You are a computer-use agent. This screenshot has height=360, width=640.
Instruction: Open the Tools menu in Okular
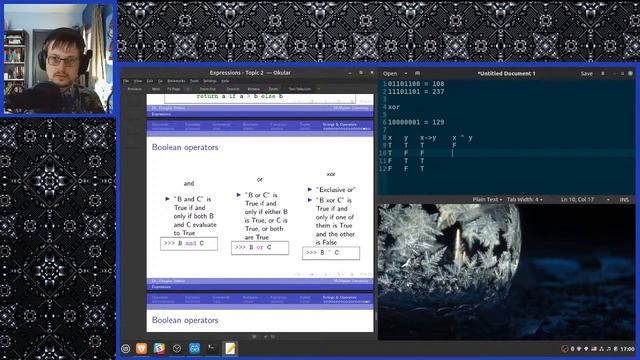coord(194,81)
